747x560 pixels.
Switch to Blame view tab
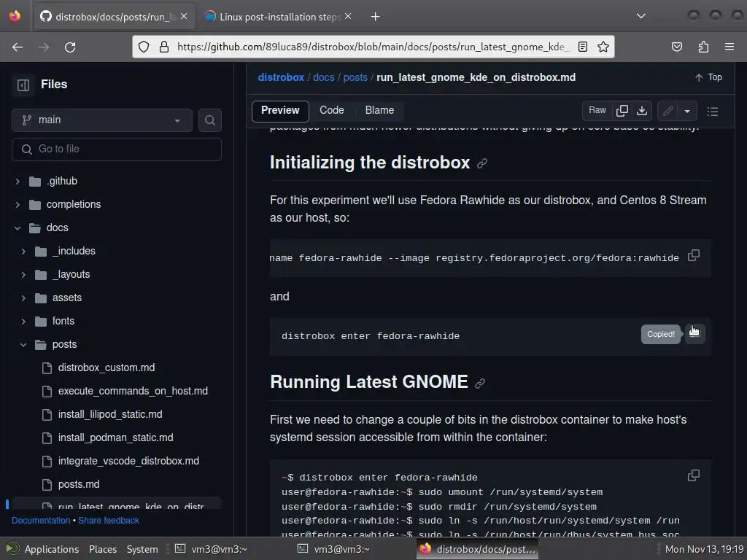379,111
